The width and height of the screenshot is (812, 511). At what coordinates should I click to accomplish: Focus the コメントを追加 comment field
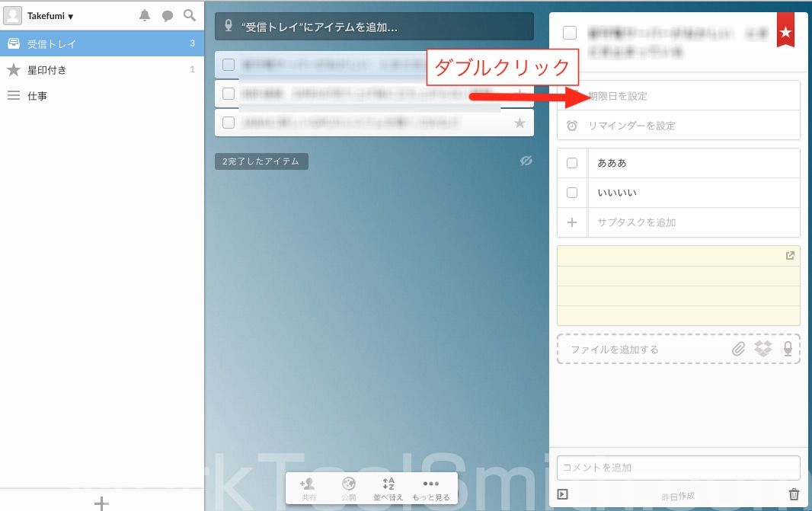point(679,468)
